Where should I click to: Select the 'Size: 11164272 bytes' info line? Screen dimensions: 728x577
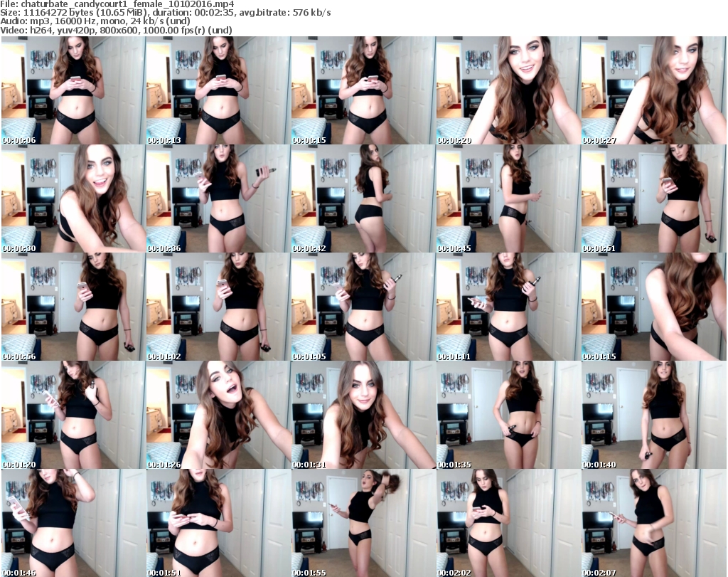(165, 13)
